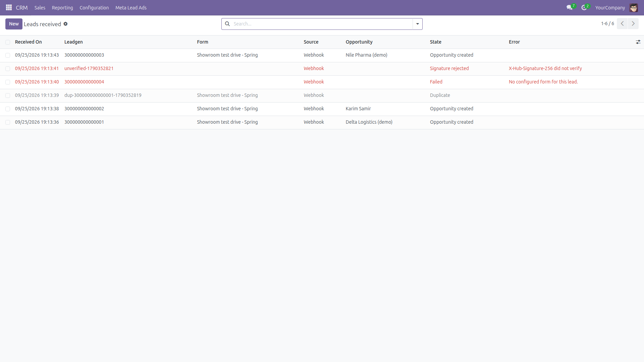Sort by Source column header
Image resolution: width=644 pixels, height=362 pixels.
[x=311, y=42]
